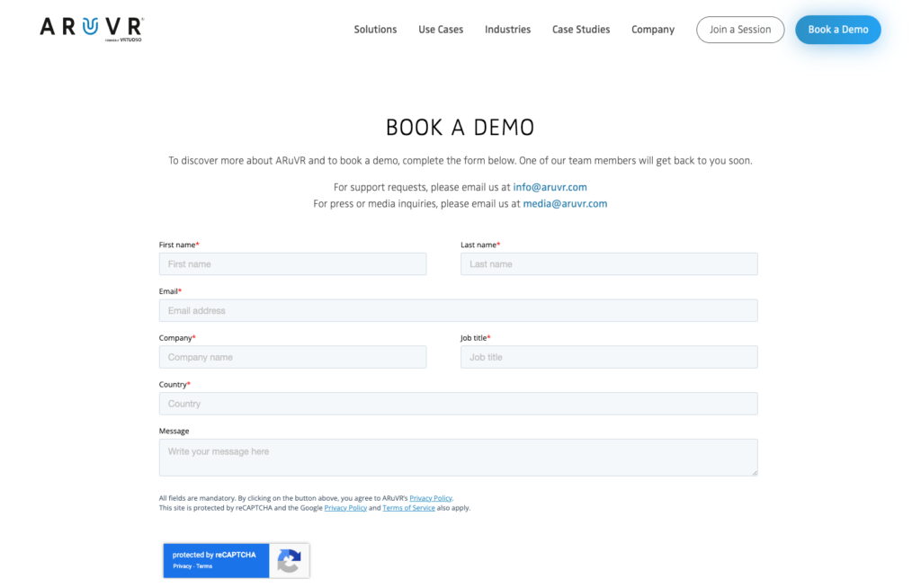The image size is (921, 588).
Task: Select the Company name field
Action: point(292,358)
